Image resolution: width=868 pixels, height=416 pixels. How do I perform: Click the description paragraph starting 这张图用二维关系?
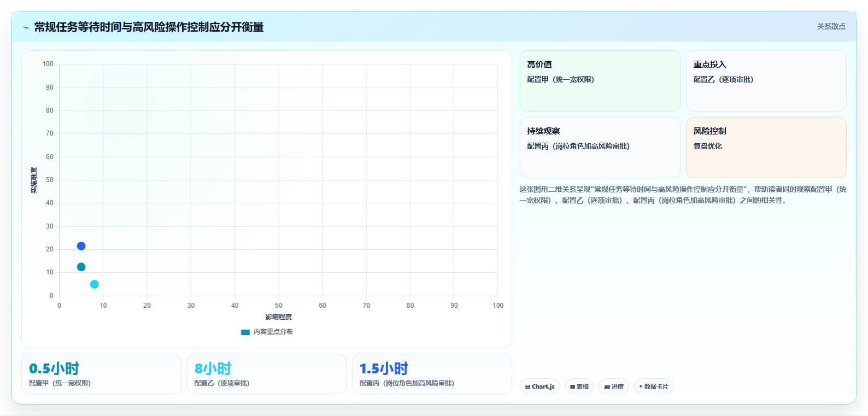coord(683,195)
